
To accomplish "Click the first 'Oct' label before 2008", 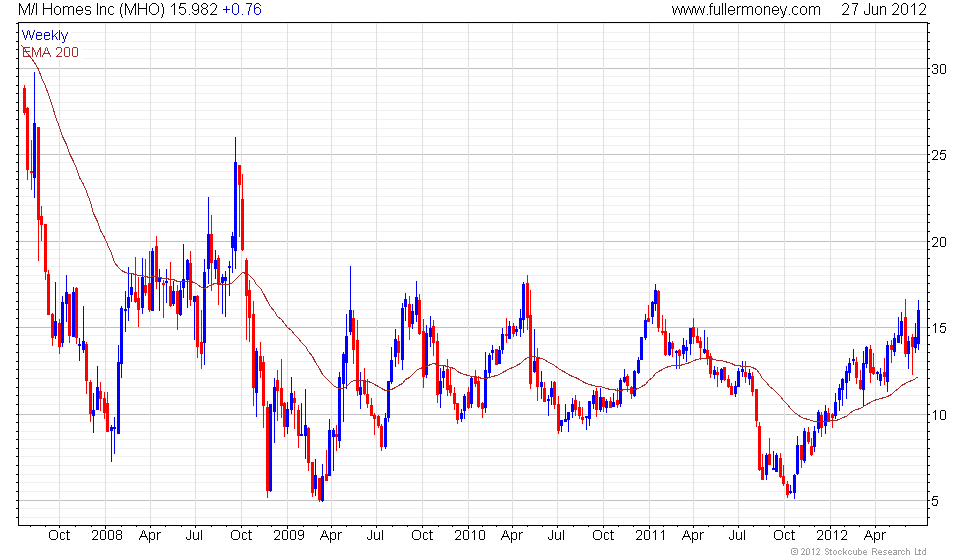I will [59, 535].
